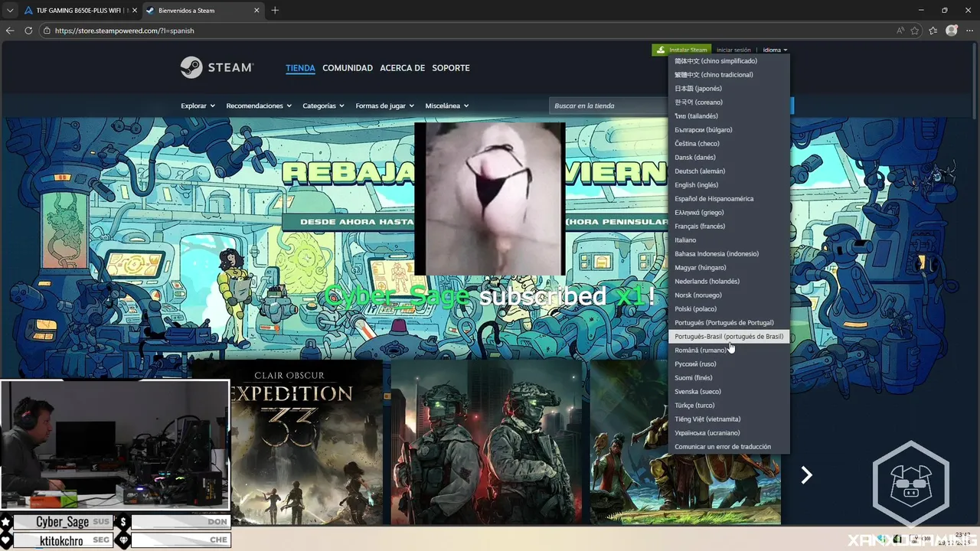The image size is (980, 551).
Task: Select Svenska (sueco) language
Action: (x=728, y=392)
